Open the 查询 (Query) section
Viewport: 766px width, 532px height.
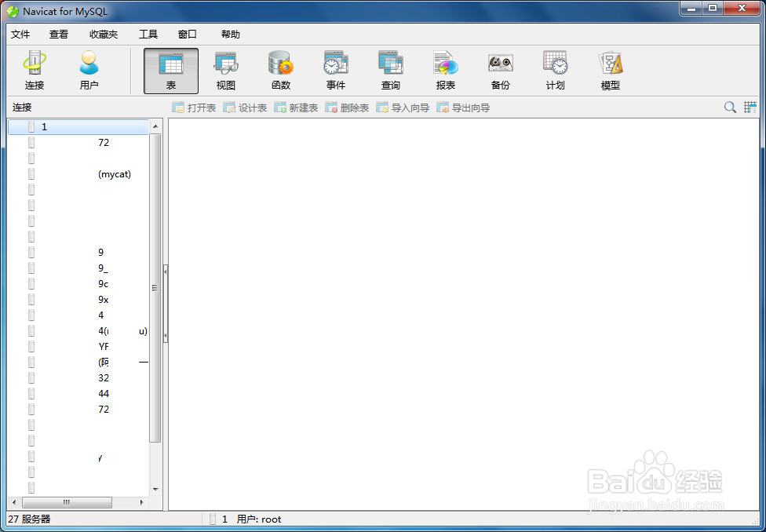click(390, 71)
